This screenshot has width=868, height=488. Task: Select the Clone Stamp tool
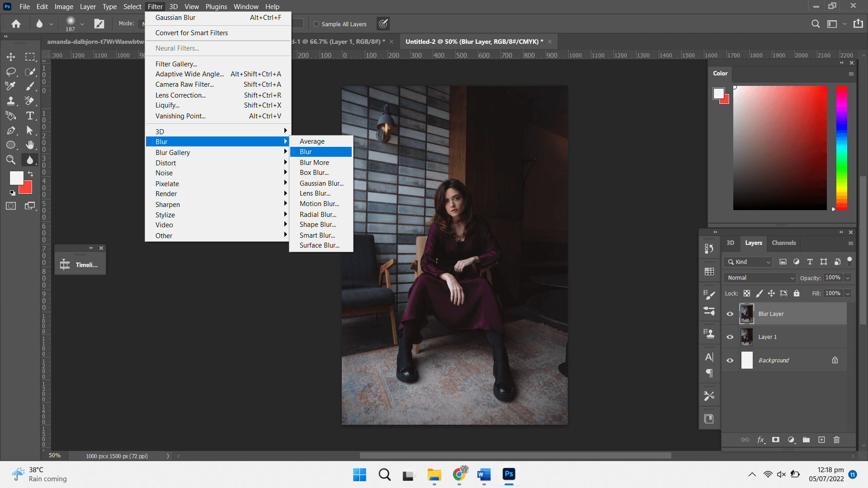[x=11, y=101]
